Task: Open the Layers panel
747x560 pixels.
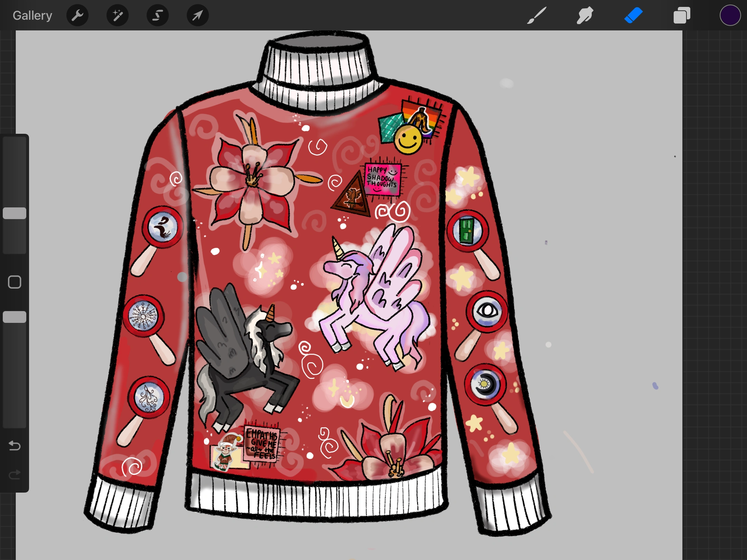Action: [x=681, y=15]
